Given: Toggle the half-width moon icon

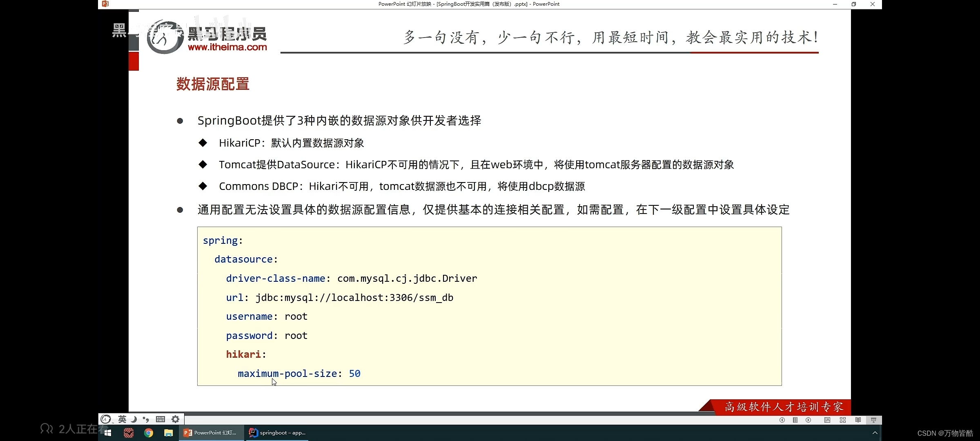Looking at the screenshot, I should point(134,419).
